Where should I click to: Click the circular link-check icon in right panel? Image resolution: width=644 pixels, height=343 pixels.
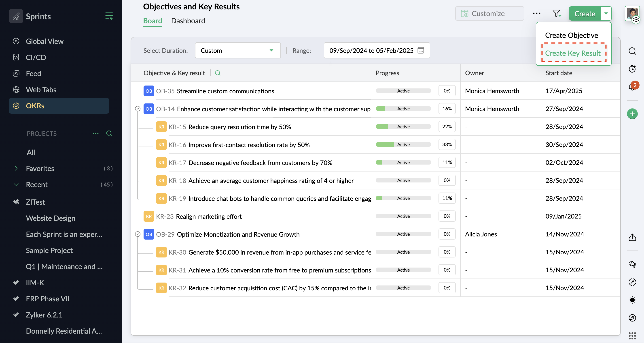[x=632, y=282]
